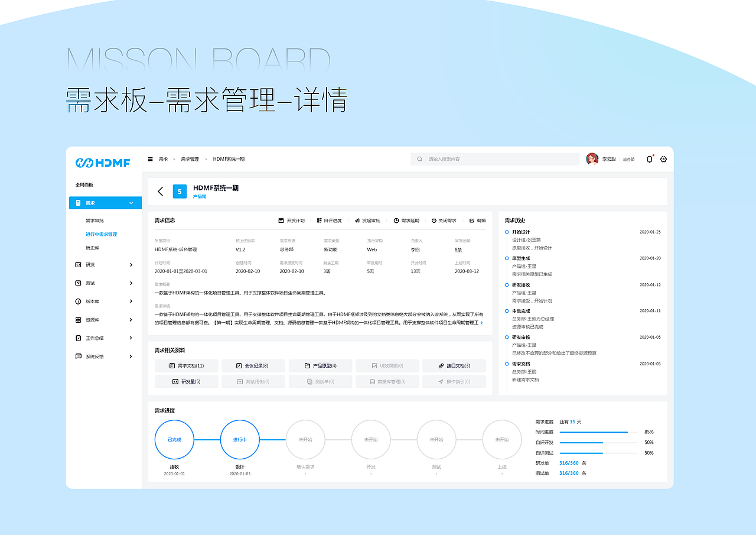Open 产品原型(4) resource button
Screen dimensions: 756x535
click(x=321, y=366)
